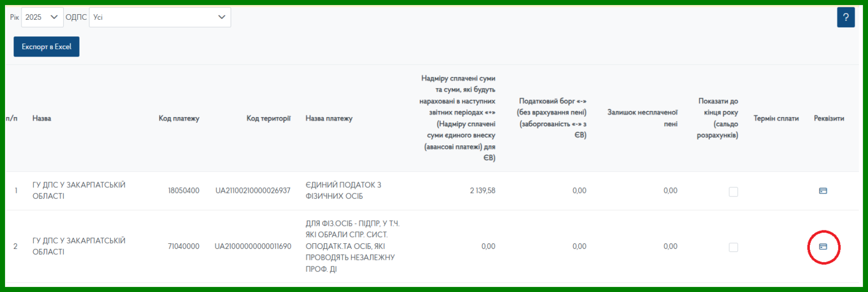The width and height of the screenshot is (868, 292).
Task: Open payment details icon for code 71040000
Action: pos(823,247)
